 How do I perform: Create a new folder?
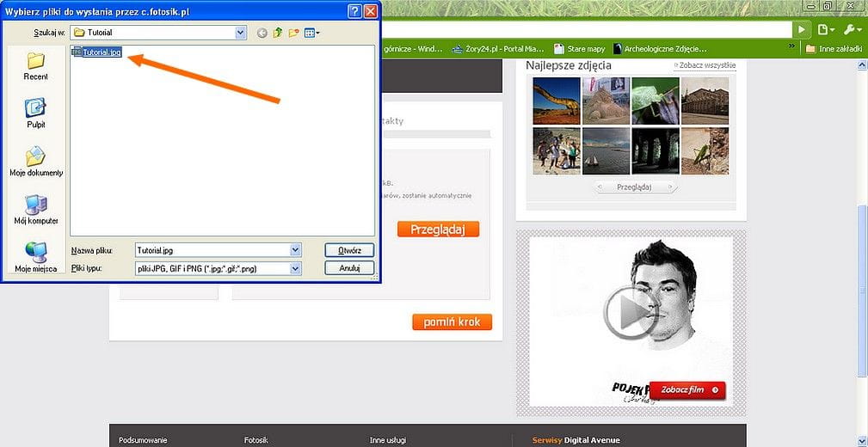tap(293, 34)
